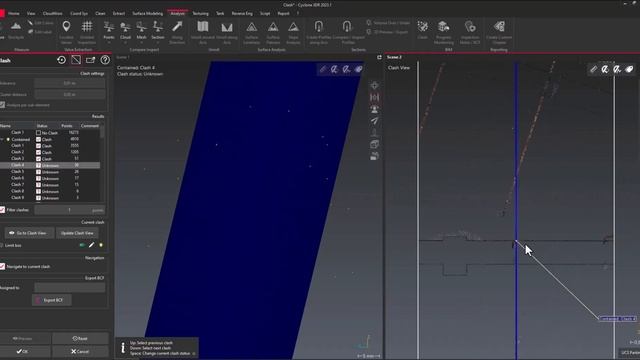The height and width of the screenshot is (360, 640).
Task: Click the eraser icon in Scene 2 viewport toolbar
Action: (x=629, y=69)
